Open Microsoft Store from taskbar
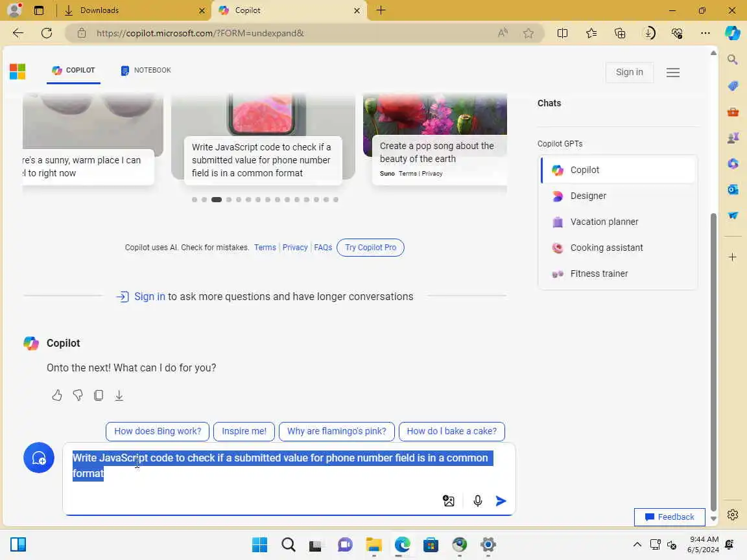Screen dimensions: 747x560 pyautogui.click(x=431, y=544)
